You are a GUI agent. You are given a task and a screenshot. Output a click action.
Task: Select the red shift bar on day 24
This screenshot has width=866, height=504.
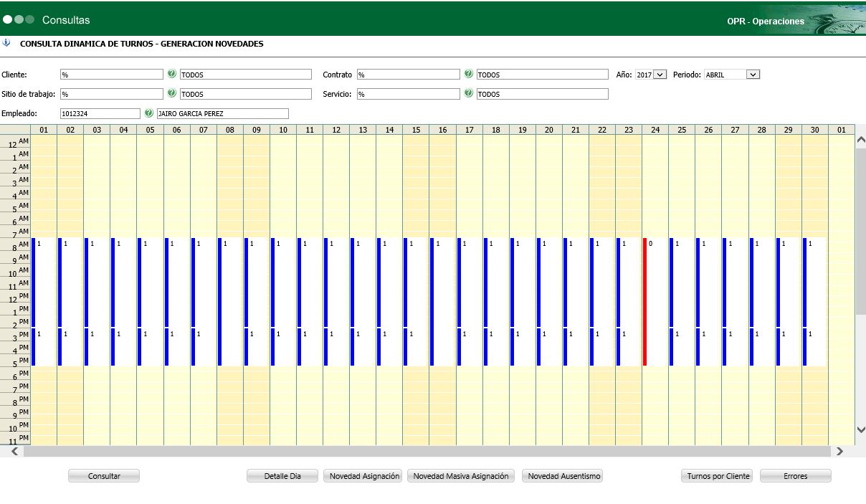pyautogui.click(x=644, y=301)
